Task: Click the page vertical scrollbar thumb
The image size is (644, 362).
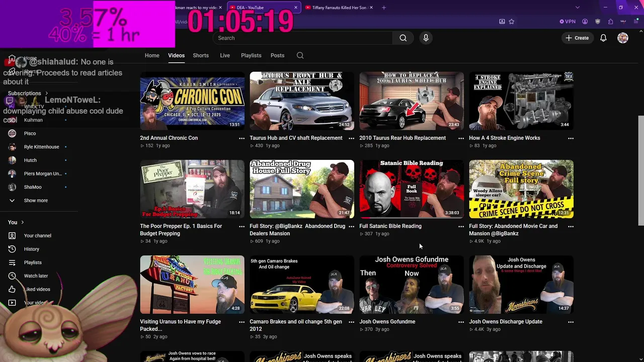Action: point(640,170)
